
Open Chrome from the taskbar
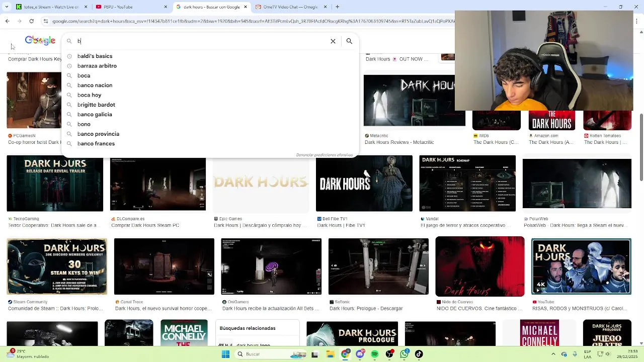tap(345, 354)
